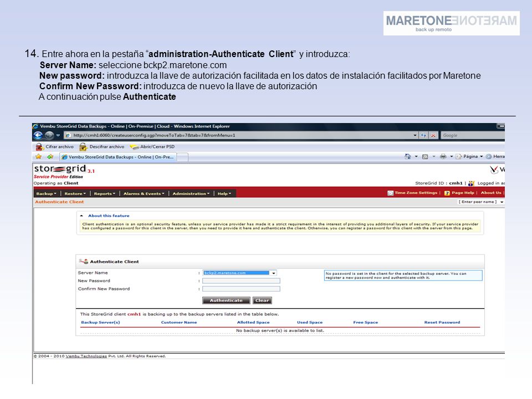Screen dimensions: 532x399
Task: Click the Google search box
Action: click(473, 135)
